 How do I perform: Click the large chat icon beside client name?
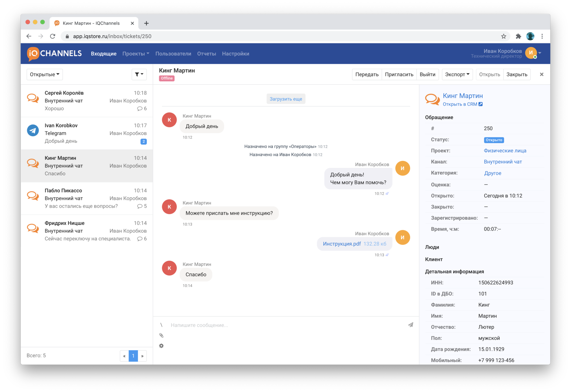[432, 99]
